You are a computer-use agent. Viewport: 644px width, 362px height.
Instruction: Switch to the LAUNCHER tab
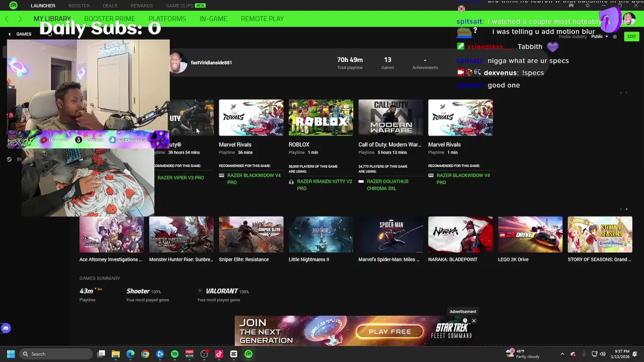(x=43, y=6)
